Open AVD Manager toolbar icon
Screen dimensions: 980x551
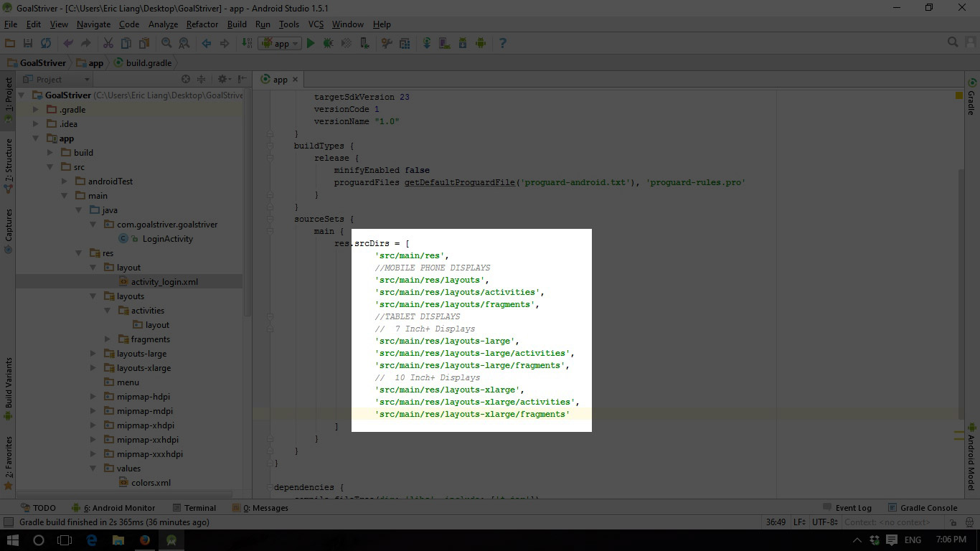(x=445, y=43)
